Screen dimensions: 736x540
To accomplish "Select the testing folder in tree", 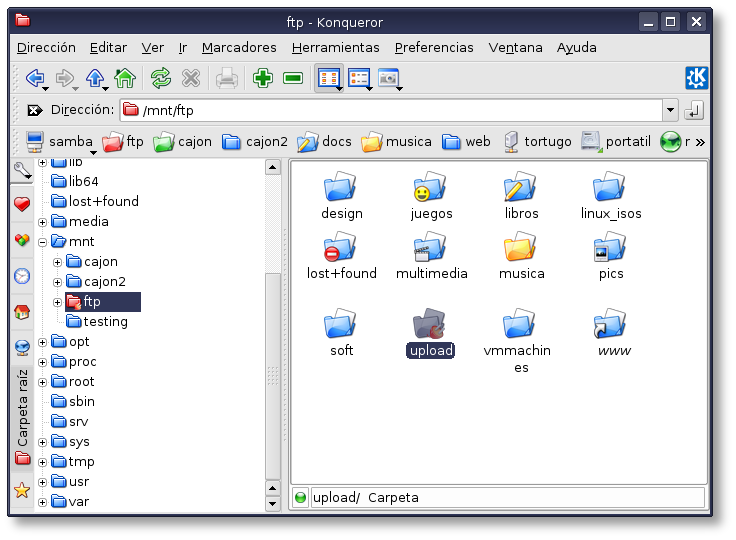I will 97,322.
